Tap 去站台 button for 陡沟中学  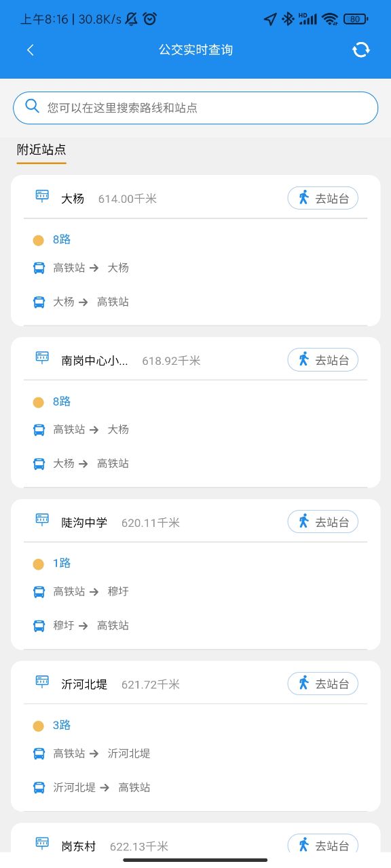click(322, 521)
